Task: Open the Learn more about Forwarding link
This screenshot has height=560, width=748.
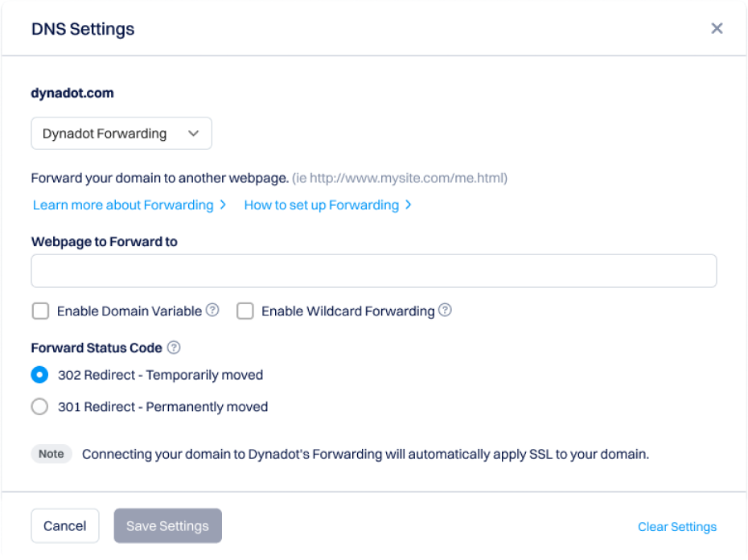Action: pos(123,205)
